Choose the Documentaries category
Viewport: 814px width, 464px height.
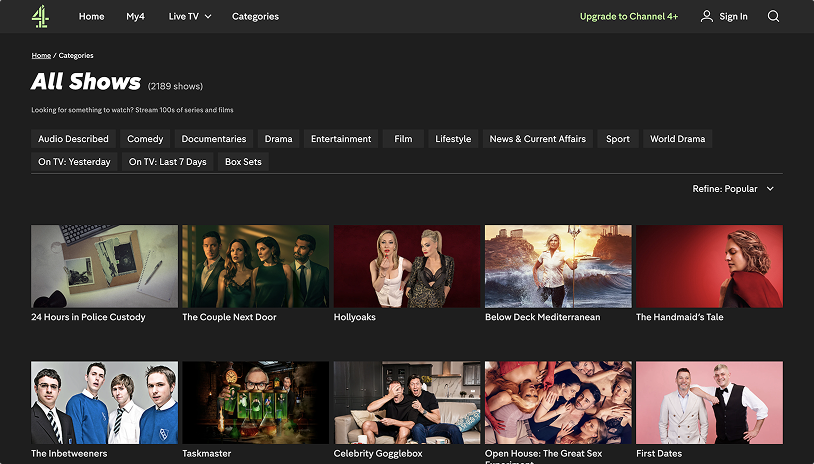tap(214, 139)
